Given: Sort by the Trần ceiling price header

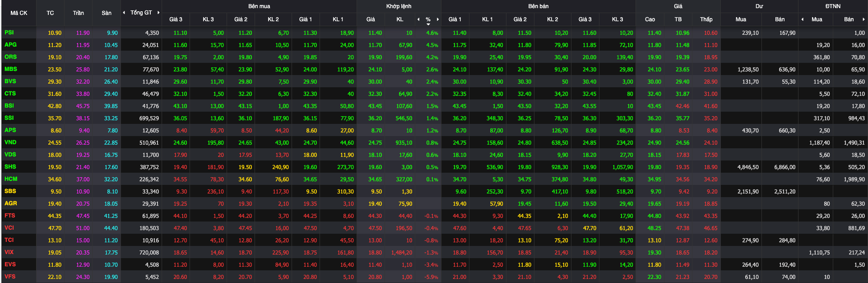Looking at the screenshot, I should [78, 13].
